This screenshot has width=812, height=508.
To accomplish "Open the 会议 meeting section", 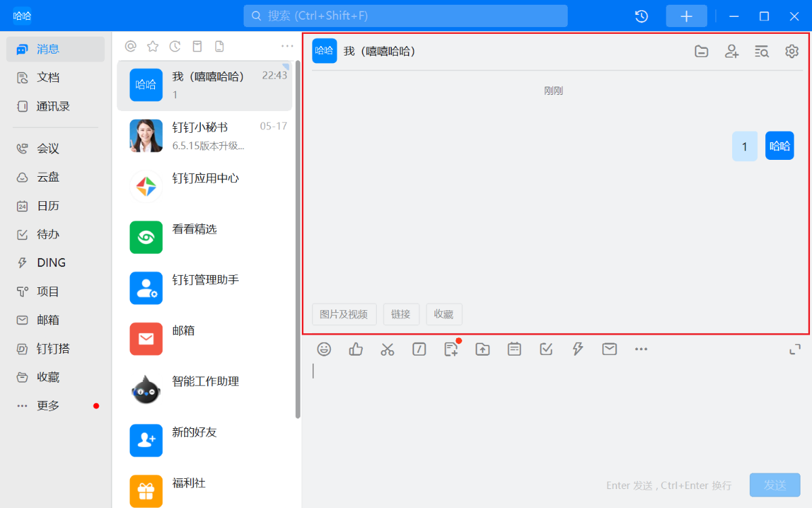I will click(55, 148).
